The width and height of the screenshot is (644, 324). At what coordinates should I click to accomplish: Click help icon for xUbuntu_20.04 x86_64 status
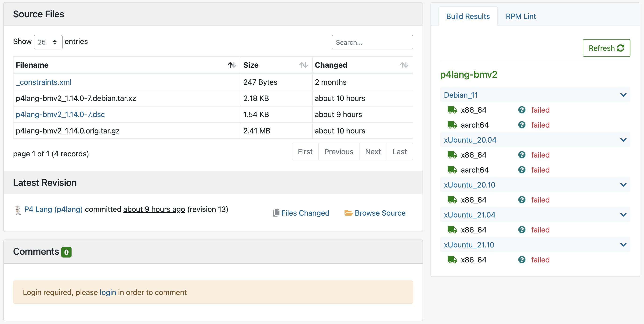tap(522, 155)
